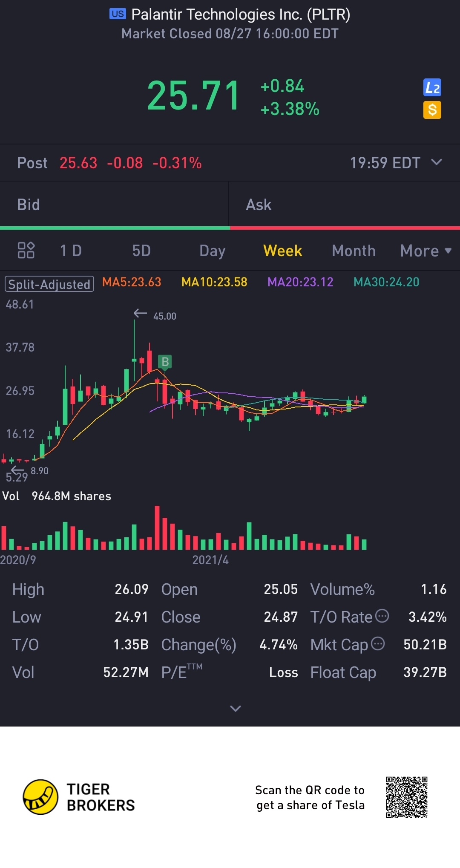Tap the Vol 964.8M shares label
This screenshot has width=460, height=868.
[57, 496]
